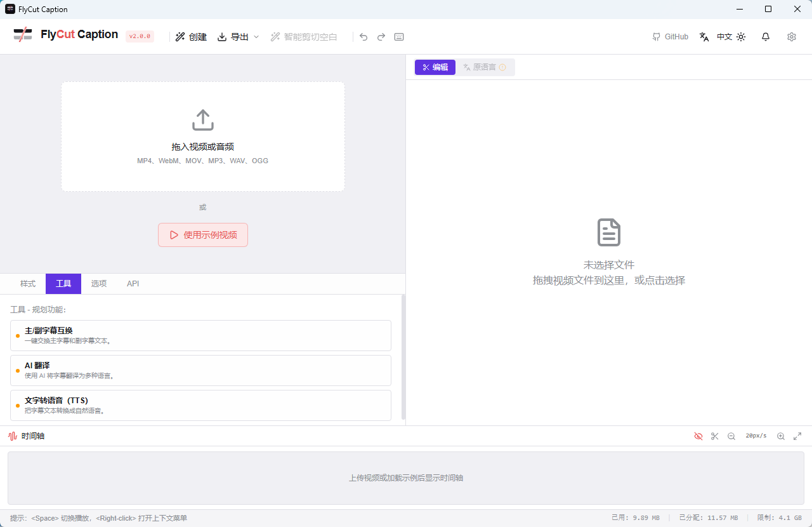This screenshot has height=527, width=812.
Task: Click the upload arrow icon in the drop area
Action: 203,120
